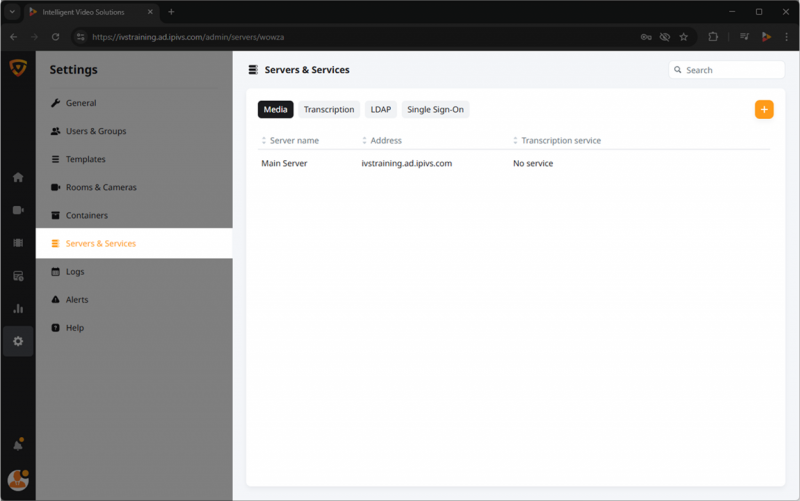The image size is (800, 501).
Task: Open the bar chart reports icon
Action: point(18,308)
